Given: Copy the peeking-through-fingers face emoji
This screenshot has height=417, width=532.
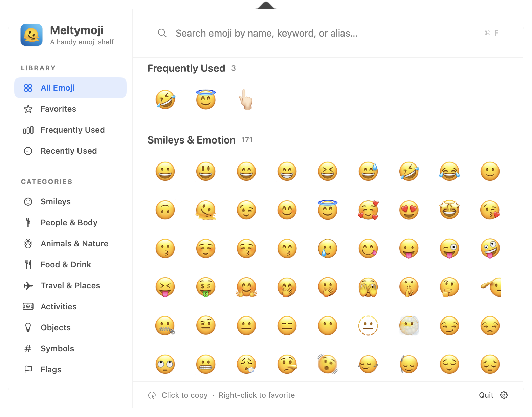Looking at the screenshot, I should pos(368,287).
